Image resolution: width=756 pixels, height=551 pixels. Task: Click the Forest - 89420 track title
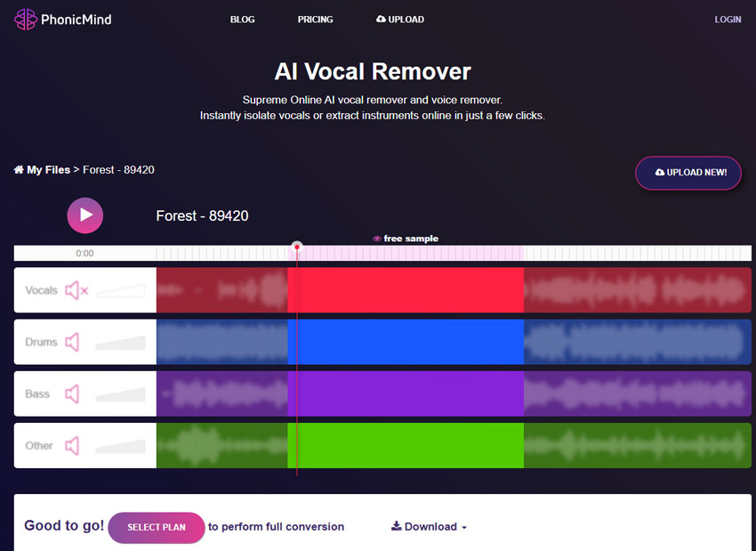(202, 215)
